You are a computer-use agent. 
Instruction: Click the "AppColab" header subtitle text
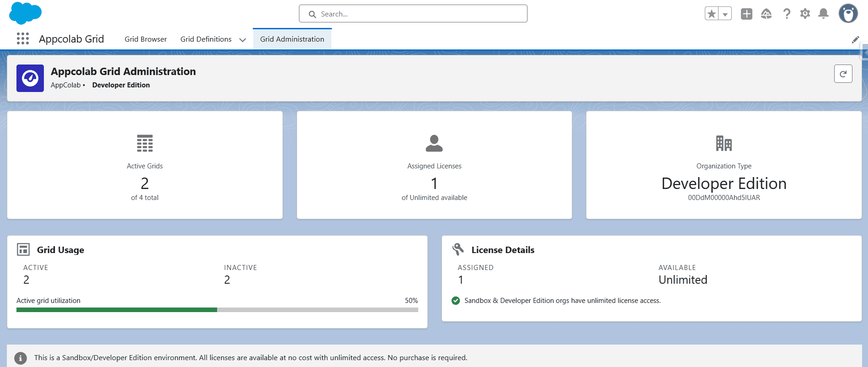(x=65, y=85)
